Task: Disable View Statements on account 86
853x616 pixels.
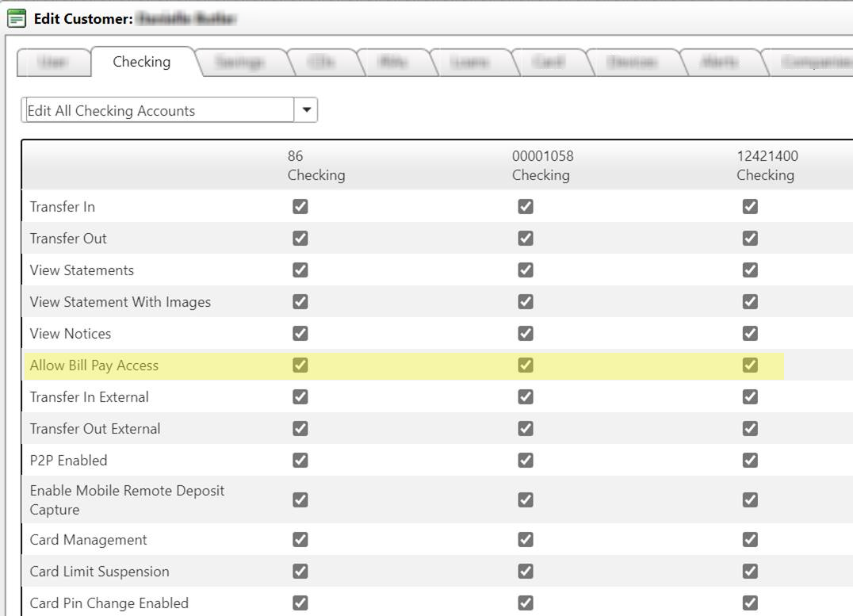Action: (300, 270)
